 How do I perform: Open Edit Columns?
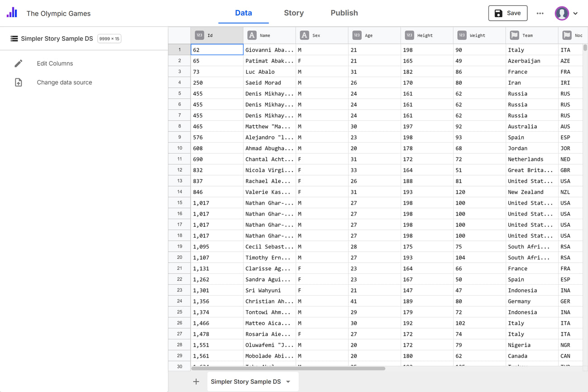55,63
